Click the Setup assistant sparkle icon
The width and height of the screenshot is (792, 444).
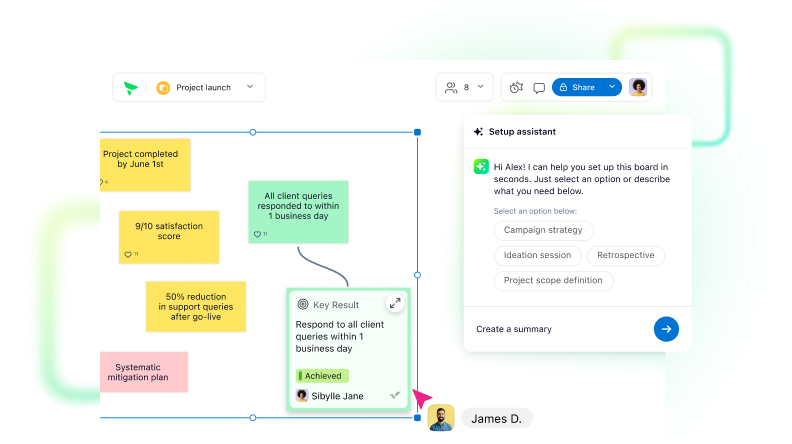pyautogui.click(x=478, y=132)
